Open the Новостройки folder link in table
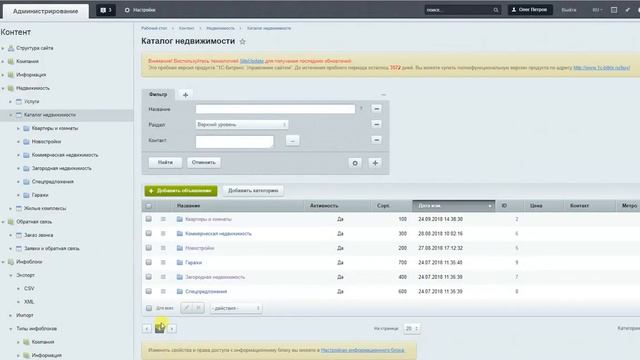 click(200, 248)
